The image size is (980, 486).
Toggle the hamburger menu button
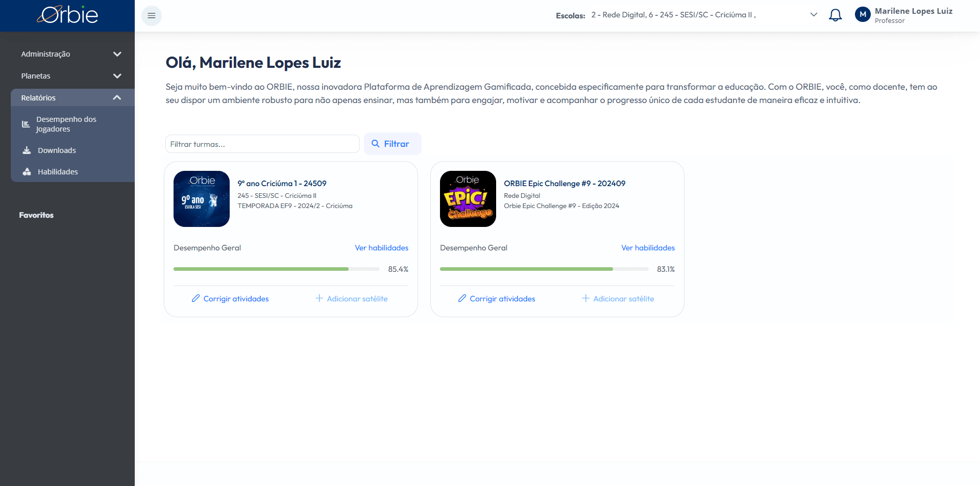(x=152, y=16)
